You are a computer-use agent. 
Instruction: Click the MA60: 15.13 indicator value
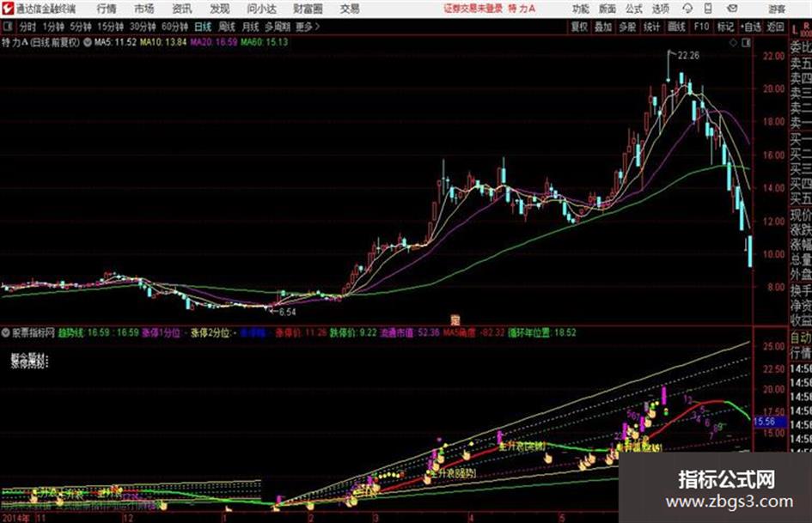click(264, 42)
